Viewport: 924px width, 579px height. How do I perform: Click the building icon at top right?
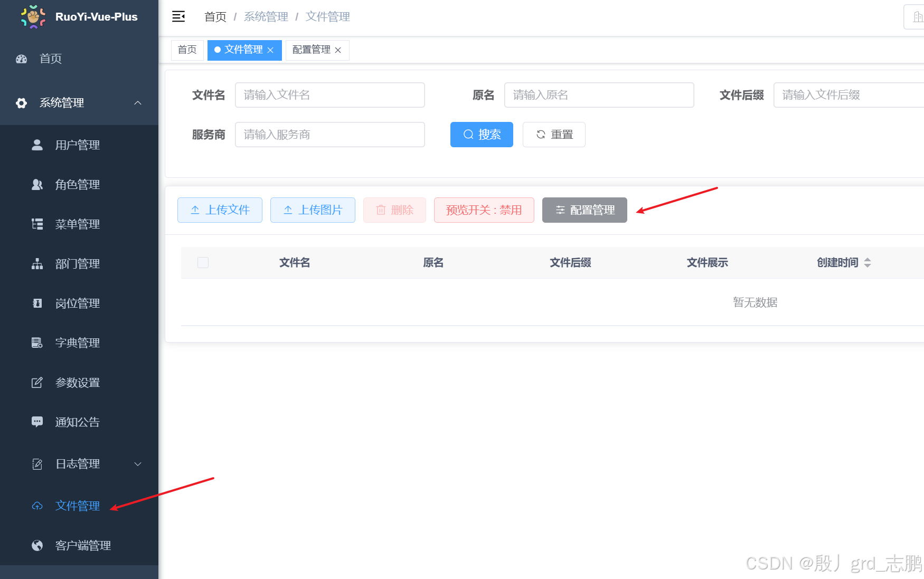coord(918,17)
